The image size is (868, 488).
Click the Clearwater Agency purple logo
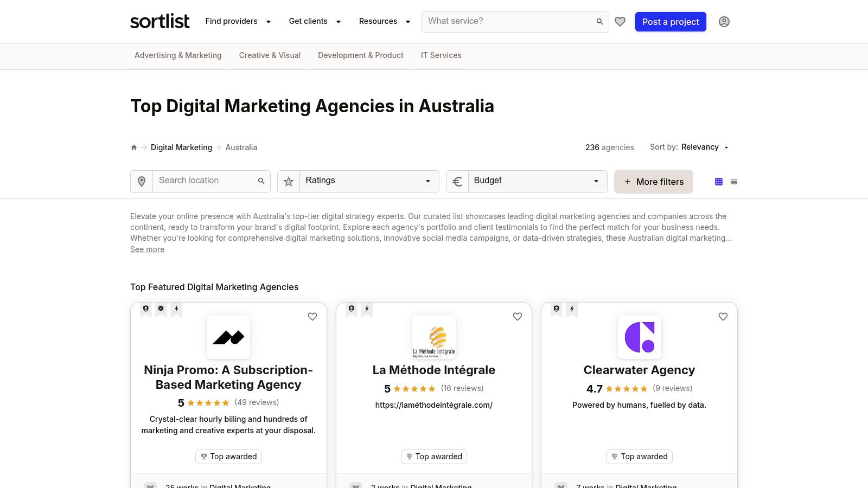click(639, 337)
